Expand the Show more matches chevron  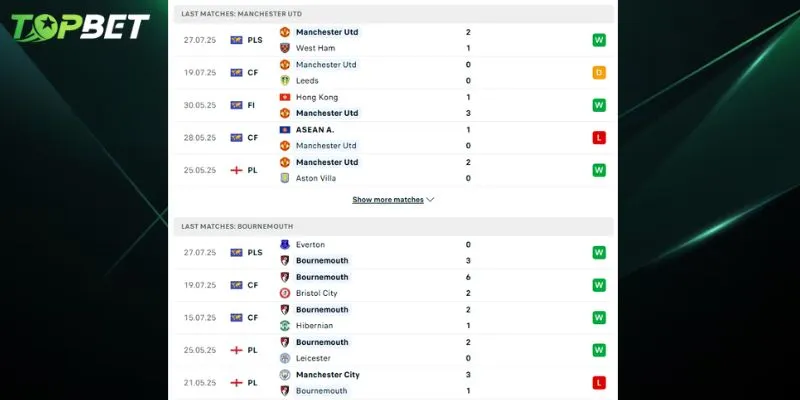(431, 200)
